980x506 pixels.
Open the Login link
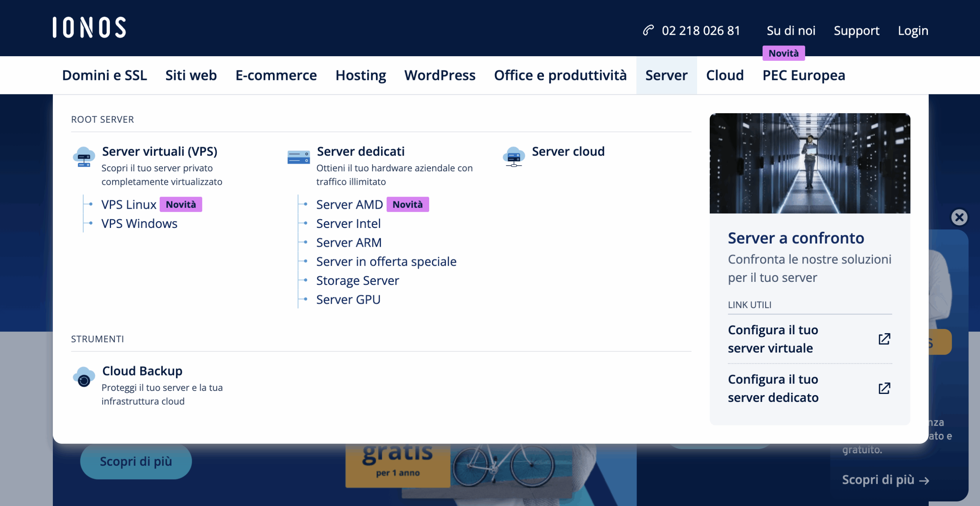[913, 31]
